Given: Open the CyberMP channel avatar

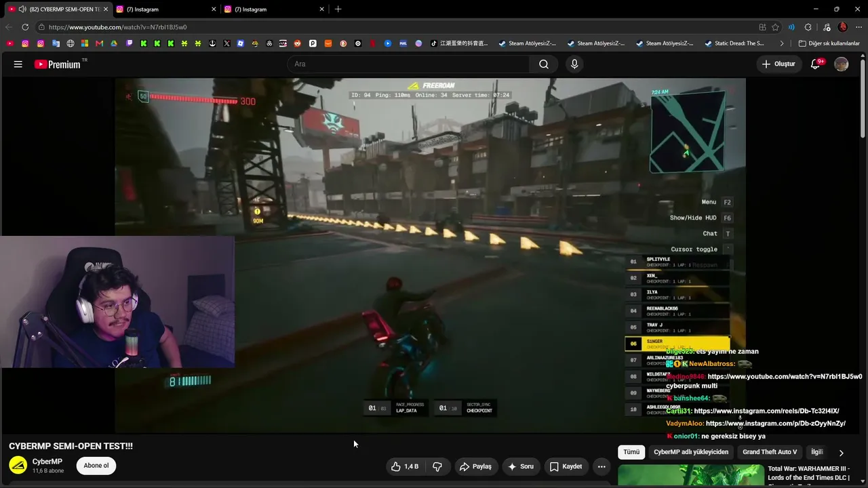Looking at the screenshot, I should (18, 466).
